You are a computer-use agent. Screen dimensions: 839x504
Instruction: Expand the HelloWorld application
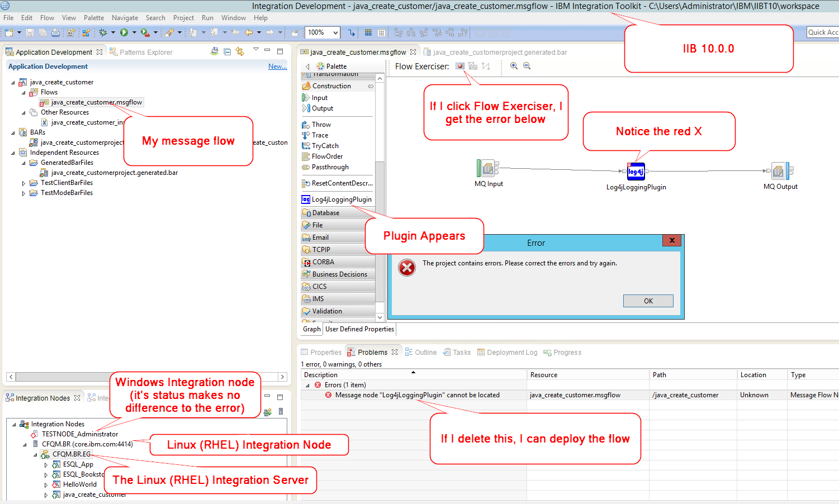click(x=46, y=484)
